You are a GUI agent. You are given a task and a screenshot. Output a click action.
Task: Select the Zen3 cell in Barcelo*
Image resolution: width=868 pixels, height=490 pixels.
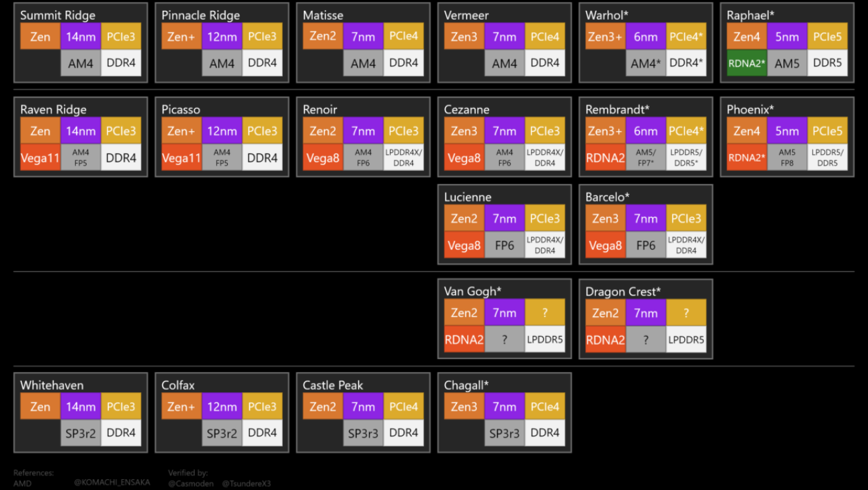click(606, 219)
